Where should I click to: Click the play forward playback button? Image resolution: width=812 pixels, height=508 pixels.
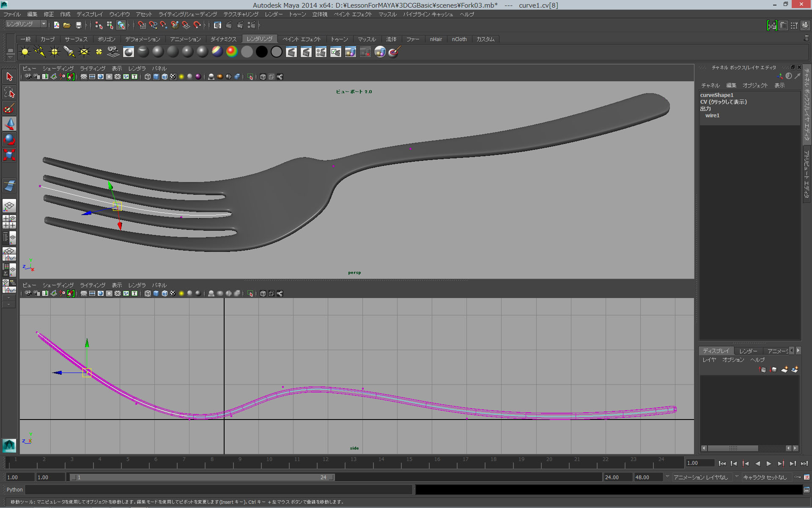coord(769,464)
